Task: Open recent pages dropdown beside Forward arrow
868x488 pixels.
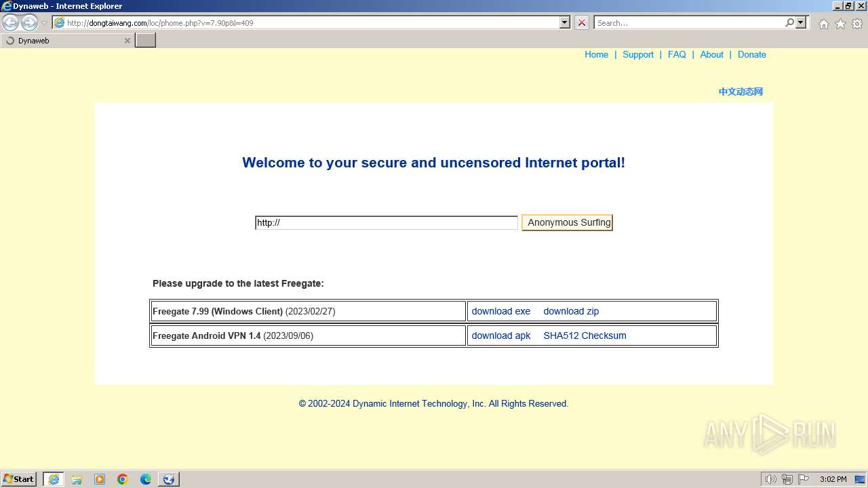Action: click(44, 22)
